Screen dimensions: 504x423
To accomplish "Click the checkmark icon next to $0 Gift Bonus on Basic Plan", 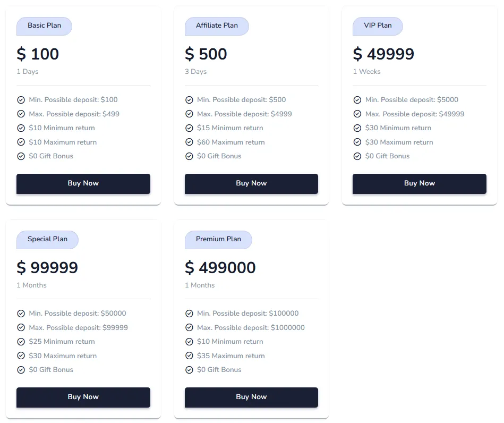I will click(x=21, y=156).
